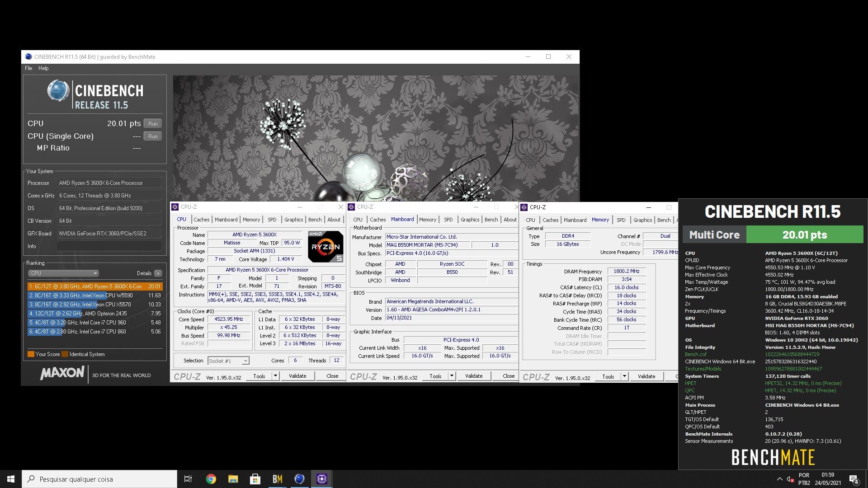The height and width of the screenshot is (488, 868).
Task: Click the Cinebench title bar app icon
Action: pos(28,56)
